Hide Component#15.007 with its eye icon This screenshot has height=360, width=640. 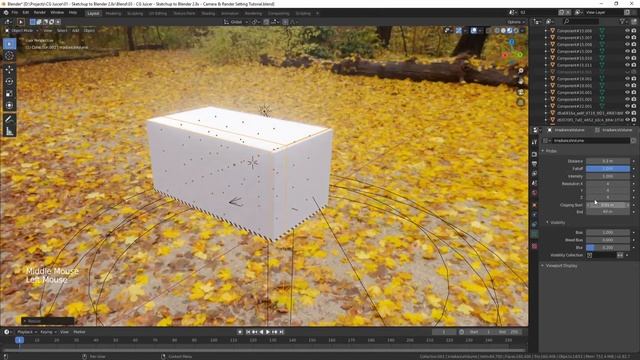(x=627, y=38)
